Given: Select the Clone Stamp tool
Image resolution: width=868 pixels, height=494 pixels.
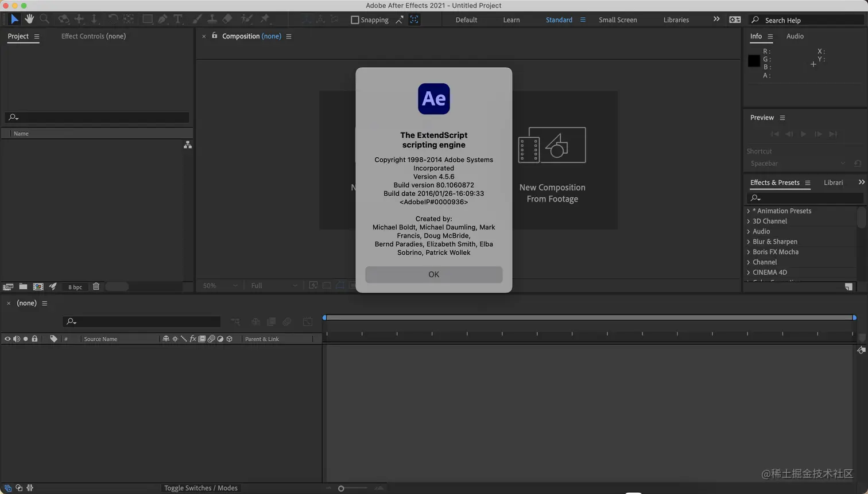Looking at the screenshot, I should tap(212, 20).
